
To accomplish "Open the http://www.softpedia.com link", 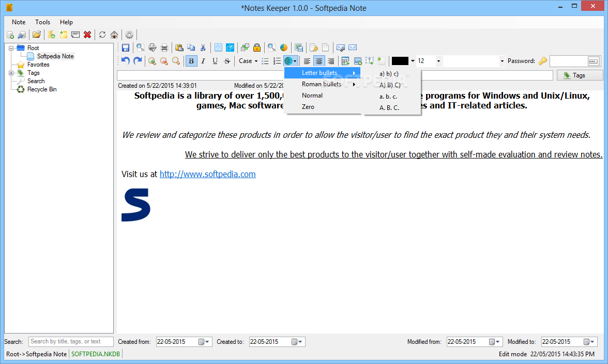I will [x=207, y=175].
